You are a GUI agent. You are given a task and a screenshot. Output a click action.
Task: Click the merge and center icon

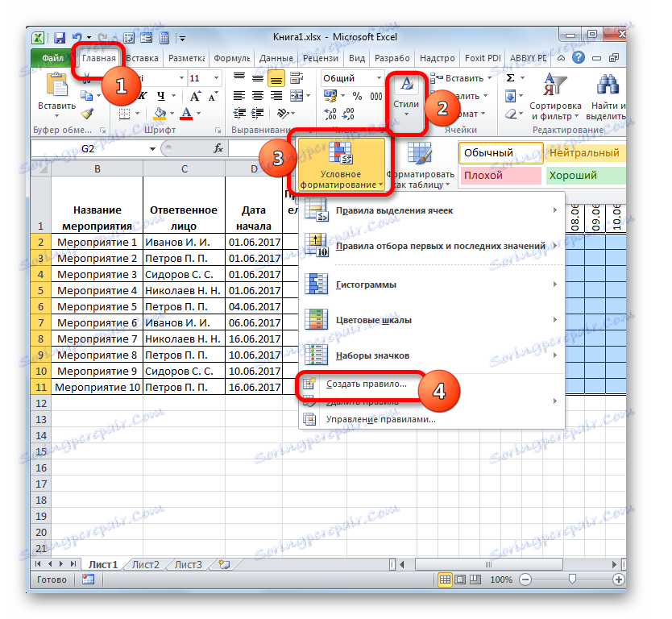pos(297,96)
